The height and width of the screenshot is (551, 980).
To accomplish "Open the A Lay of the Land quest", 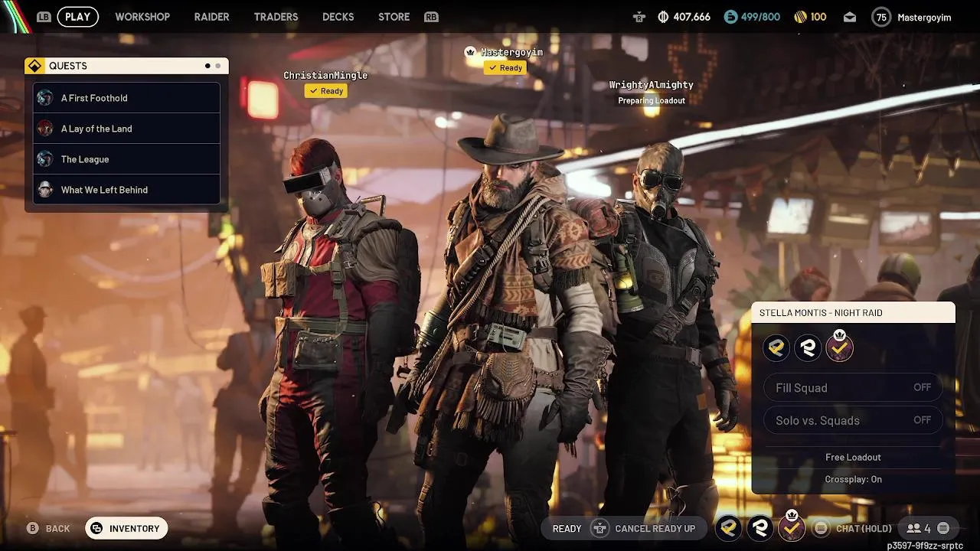I will coord(126,129).
